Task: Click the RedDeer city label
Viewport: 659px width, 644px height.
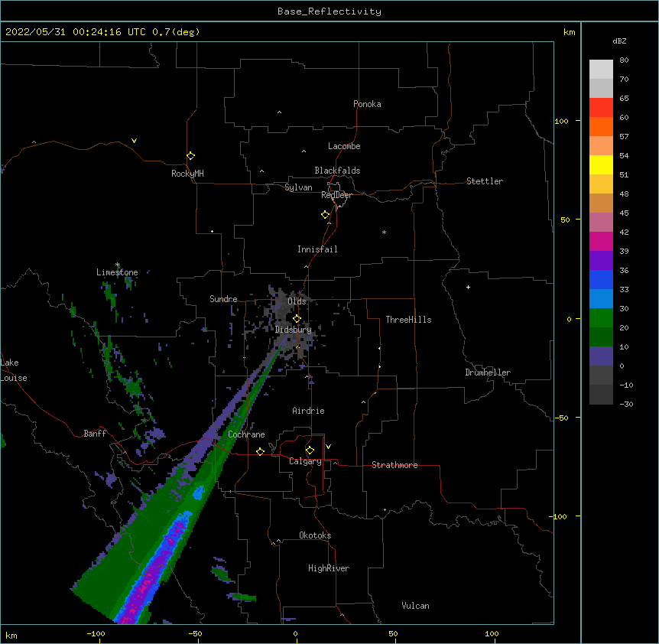Action: click(x=336, y=195)
